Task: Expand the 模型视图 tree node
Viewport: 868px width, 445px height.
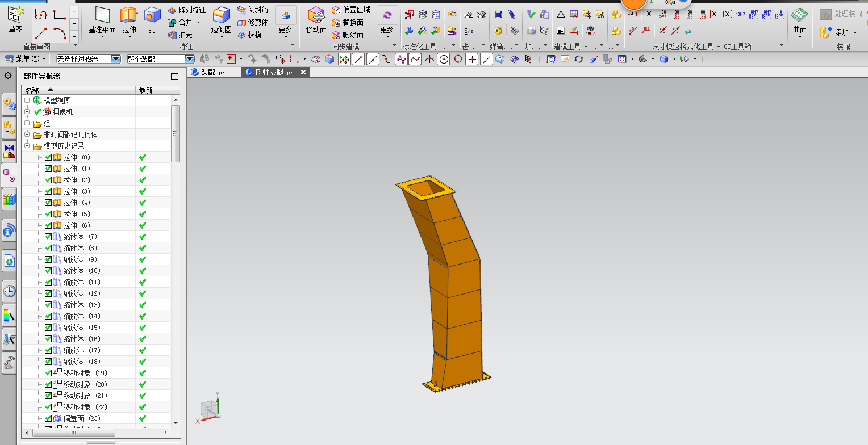Action: click(27, 100)
